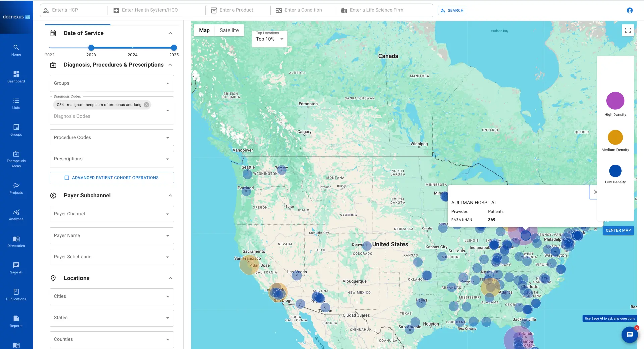Close the Aultman Hospital info popup

(x=595, y=192)
